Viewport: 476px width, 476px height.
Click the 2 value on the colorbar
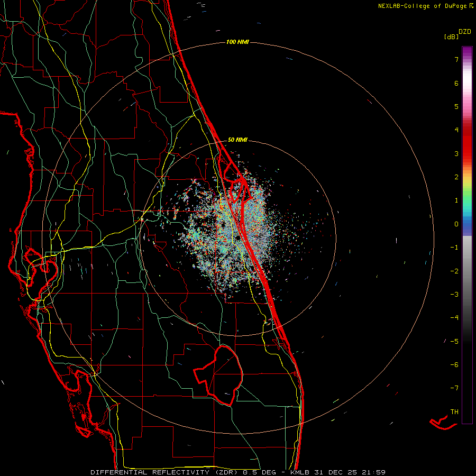click(456, 177)
